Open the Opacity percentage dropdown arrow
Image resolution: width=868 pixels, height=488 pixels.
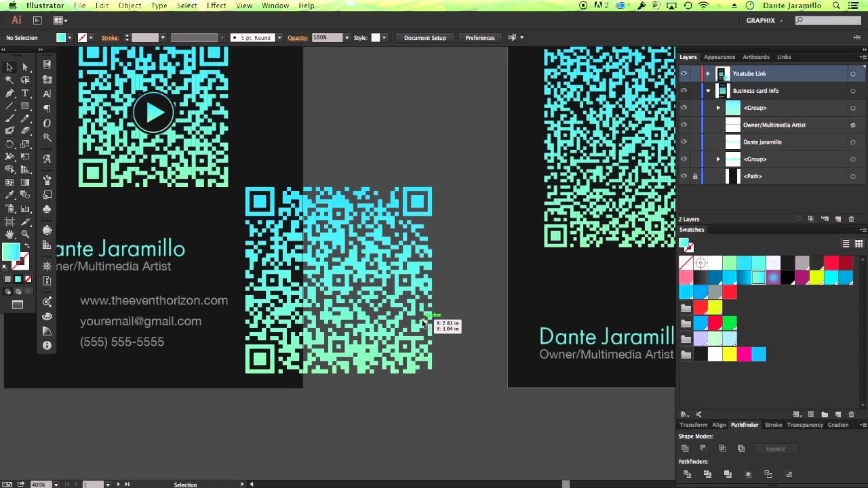(x=349, y=38)
